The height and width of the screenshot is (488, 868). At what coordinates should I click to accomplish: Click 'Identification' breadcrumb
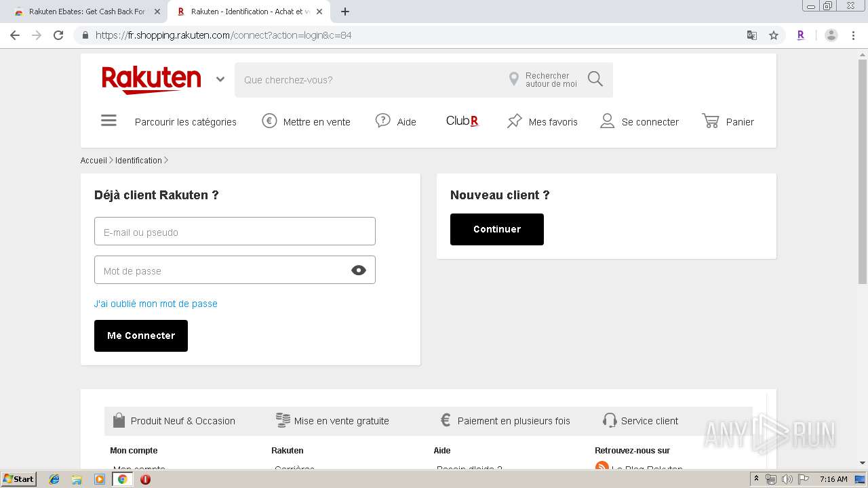pos(138,161)
